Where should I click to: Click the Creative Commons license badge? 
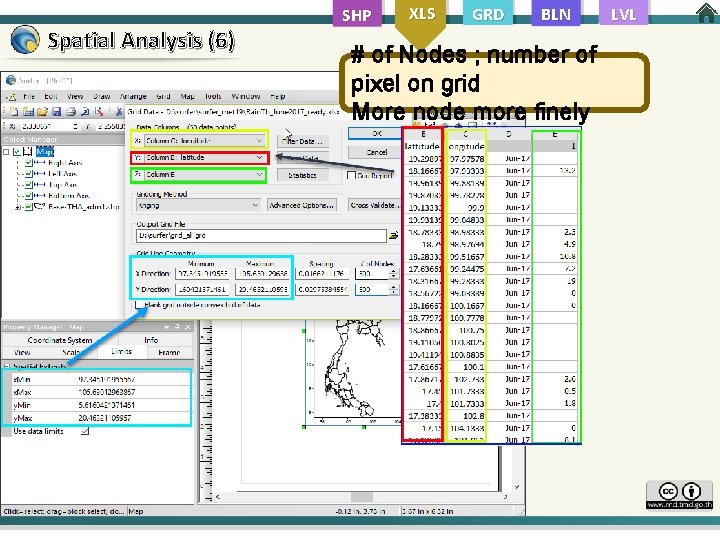(680, 495)
